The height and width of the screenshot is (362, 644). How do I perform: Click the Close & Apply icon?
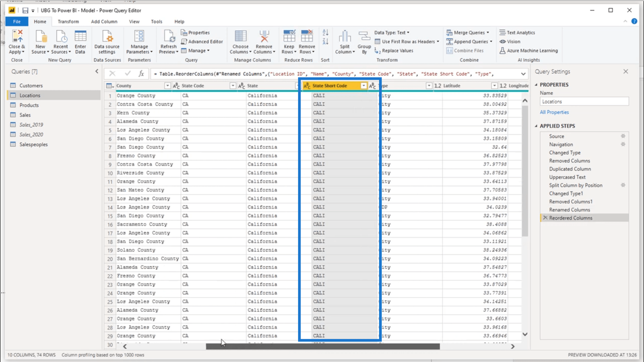pyautogui.click(x=17, y=37)
